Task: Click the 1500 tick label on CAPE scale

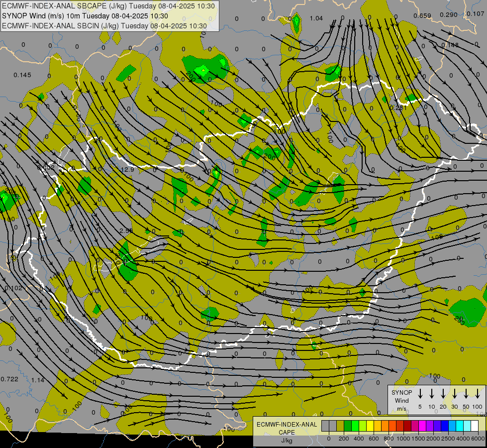Action: point(418,439)
